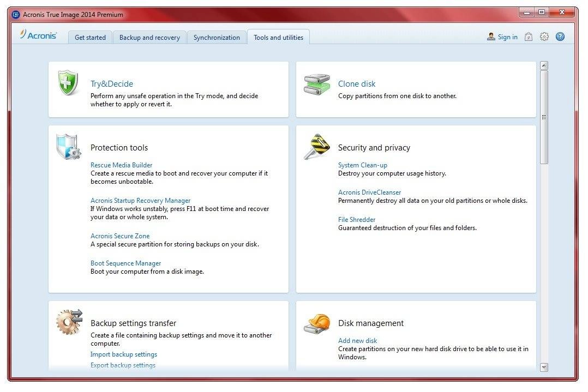Open Rescue Media Builder

pos(121,165)
